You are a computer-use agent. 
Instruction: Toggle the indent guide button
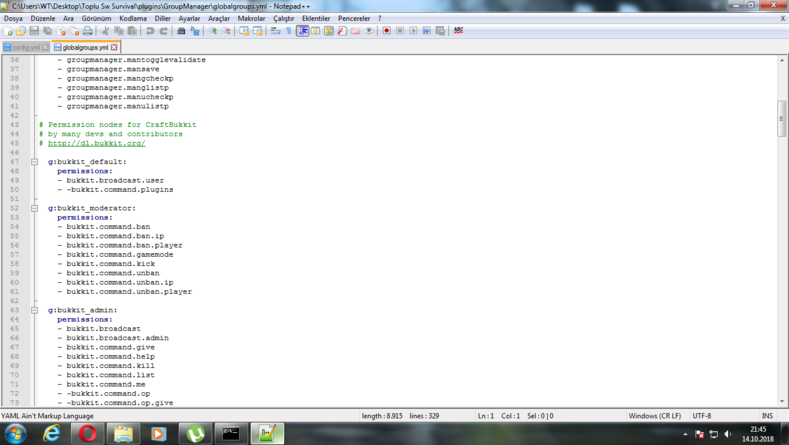(302, 31)
